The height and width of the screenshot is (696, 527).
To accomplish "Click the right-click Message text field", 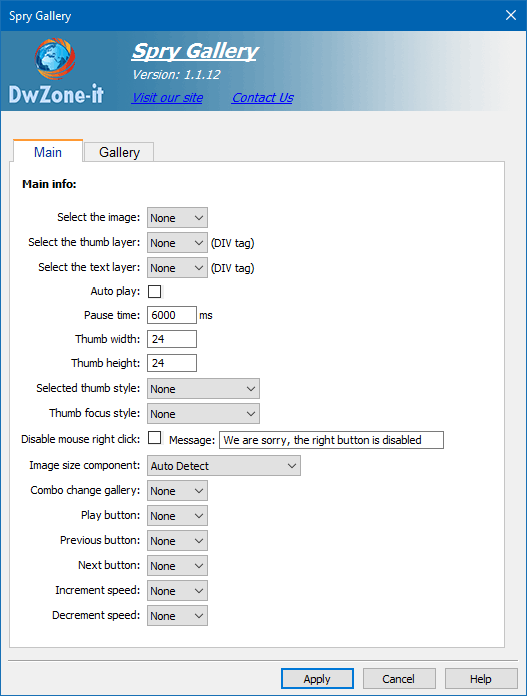I will (x=331, y=440).
